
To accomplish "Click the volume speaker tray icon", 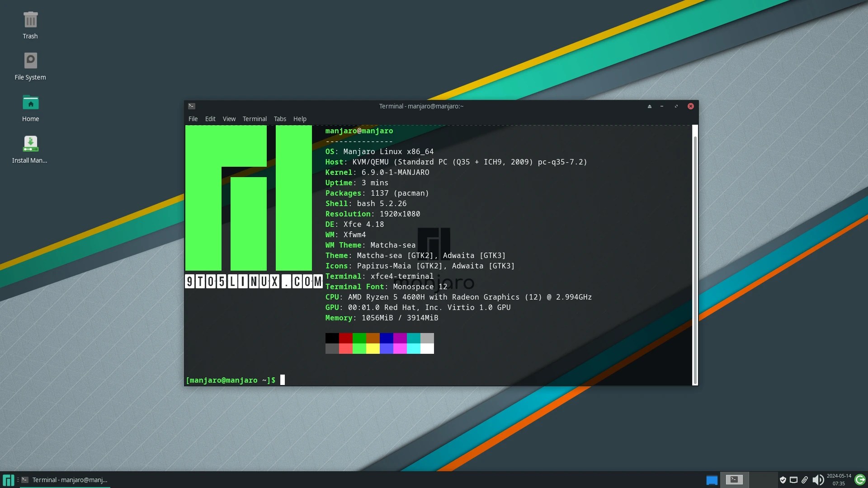I will tap(818, 480).
